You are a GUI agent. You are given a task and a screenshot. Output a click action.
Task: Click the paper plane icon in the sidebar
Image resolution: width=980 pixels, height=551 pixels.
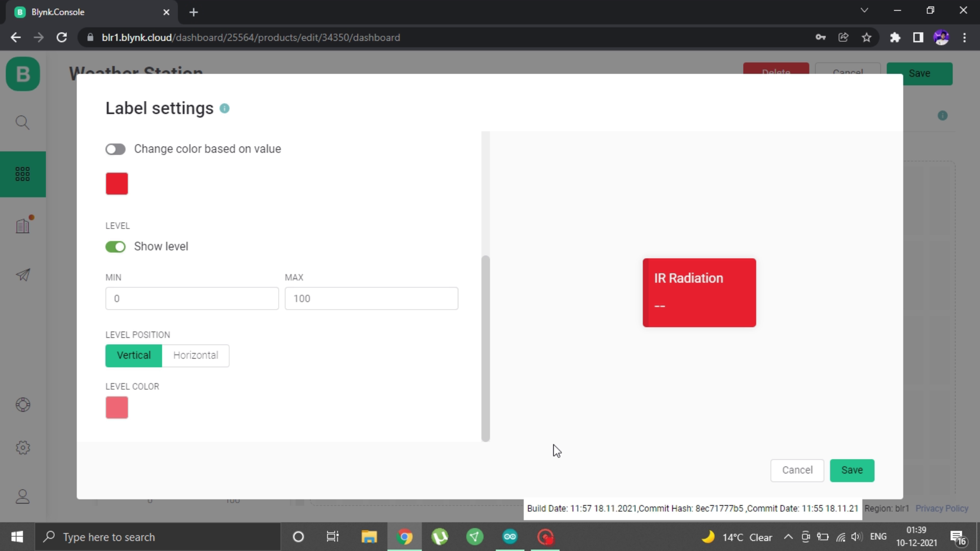[22, 275]
